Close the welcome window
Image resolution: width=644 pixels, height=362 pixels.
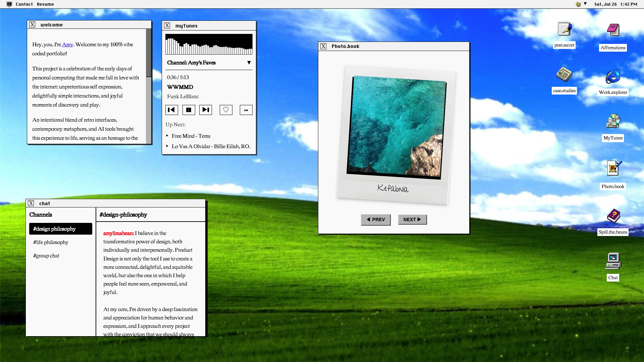(32, 24)
